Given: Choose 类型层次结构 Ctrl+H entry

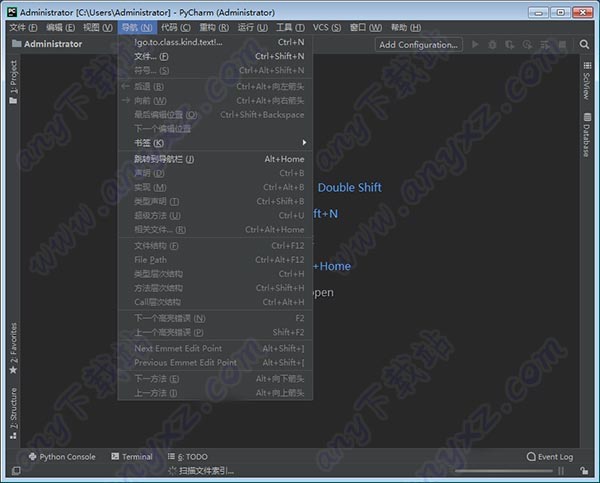Looking at the screenshot, I should click(215, 274).
